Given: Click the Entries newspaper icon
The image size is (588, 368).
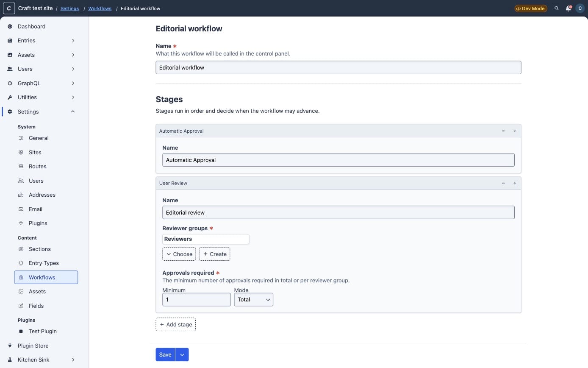Looking at the screenshot, I should pos(10,41).
